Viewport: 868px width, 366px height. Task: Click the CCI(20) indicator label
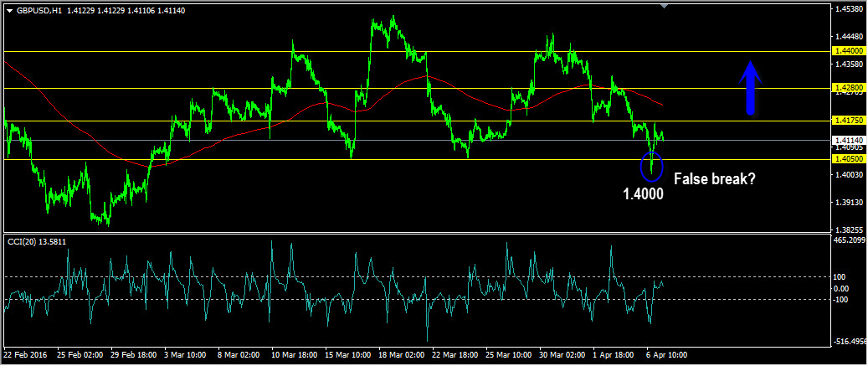click(36, 241)
